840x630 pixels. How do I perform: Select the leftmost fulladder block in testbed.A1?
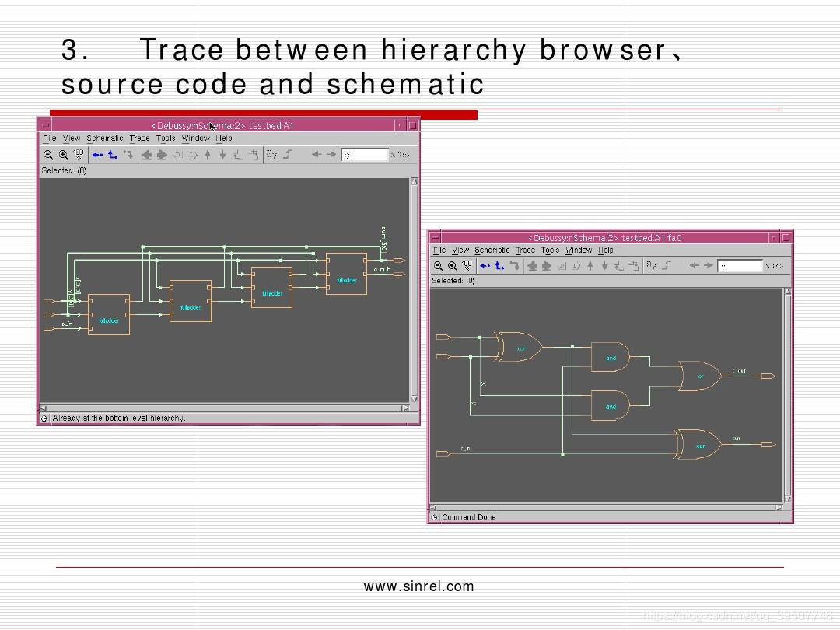(x=109, y=314)
